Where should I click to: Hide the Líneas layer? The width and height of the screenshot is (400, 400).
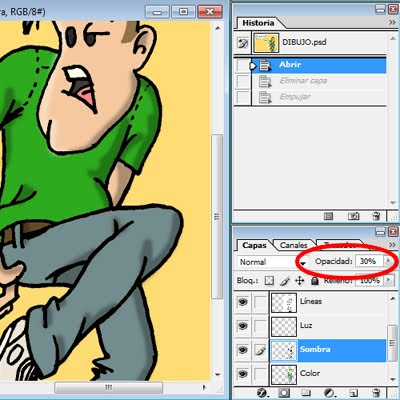pyautogui.click(x=243, y=302)
